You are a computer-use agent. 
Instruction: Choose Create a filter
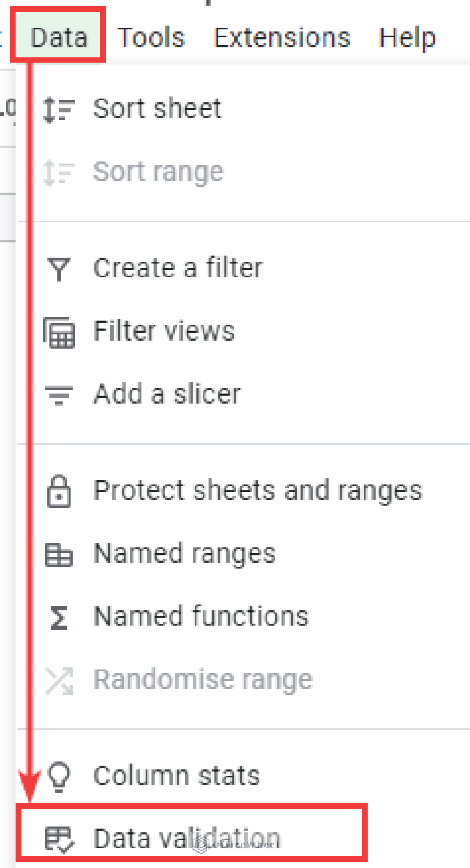click(178, 268)
